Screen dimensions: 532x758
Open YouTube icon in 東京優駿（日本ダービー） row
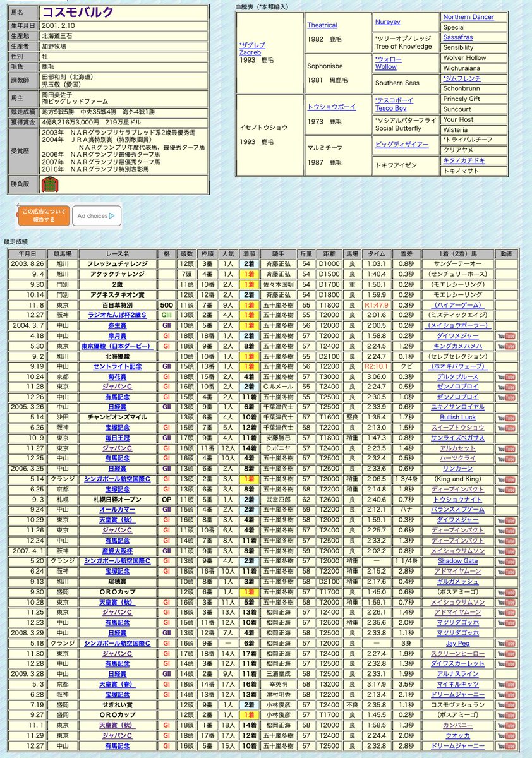(x=506, y=346)
